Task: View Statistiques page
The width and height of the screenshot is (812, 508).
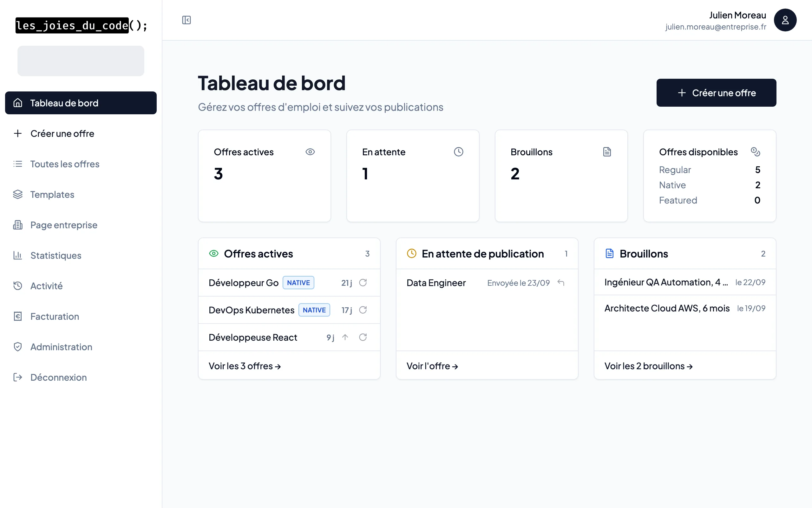Action: point(81,255)
